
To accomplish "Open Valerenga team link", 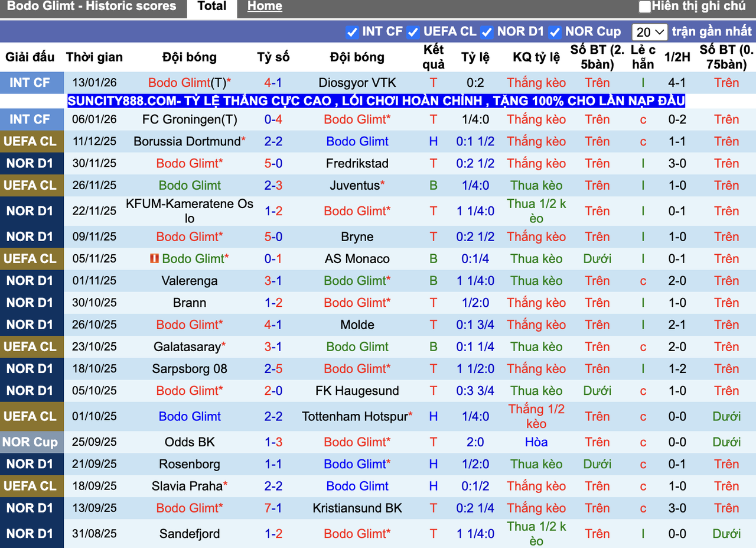I will coord(190,281).
